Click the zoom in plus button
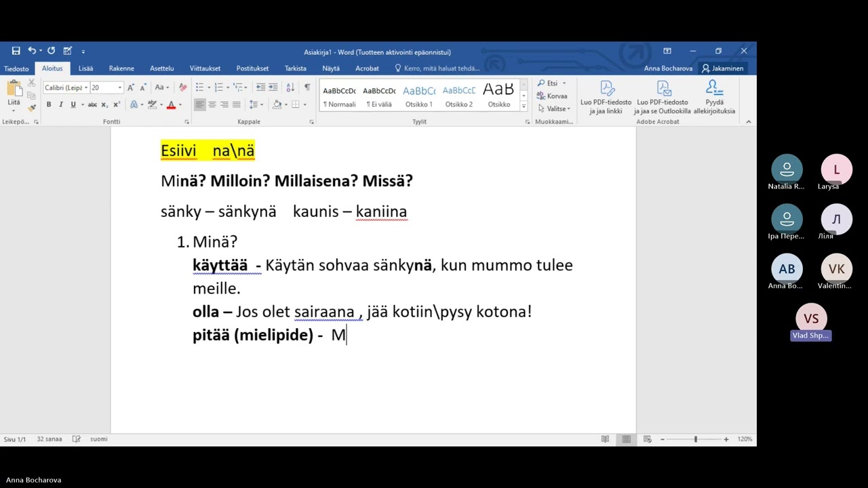Image resolution: width=868 pixels, height=488 pixels. [726, 439]
